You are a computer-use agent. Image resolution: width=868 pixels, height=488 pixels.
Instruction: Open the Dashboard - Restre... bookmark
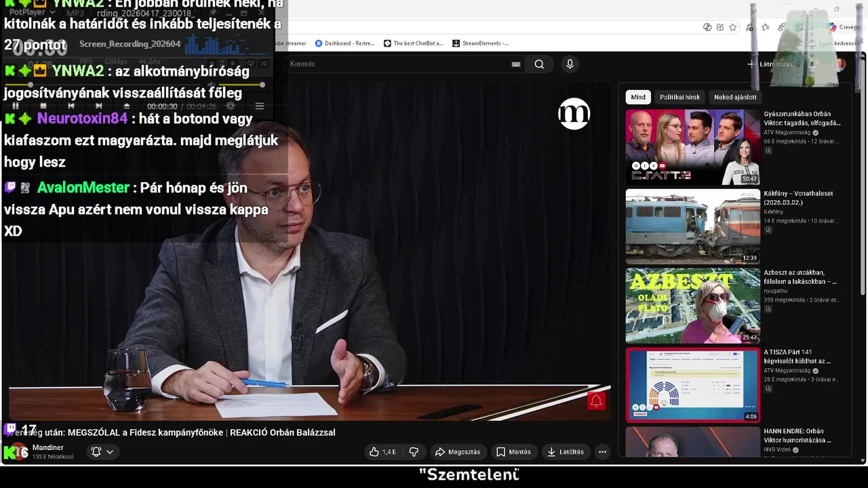click(x=344, y=43)
